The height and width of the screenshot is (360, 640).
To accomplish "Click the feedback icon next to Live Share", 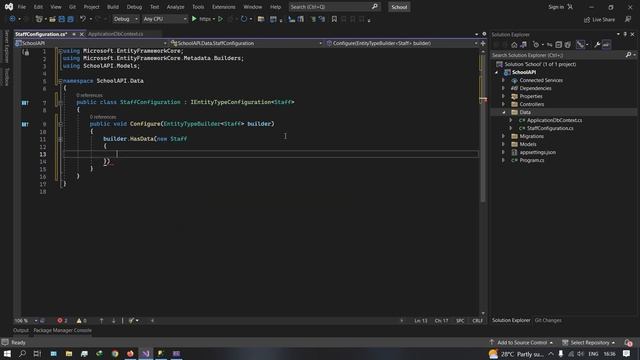I will tap(628, 19).
